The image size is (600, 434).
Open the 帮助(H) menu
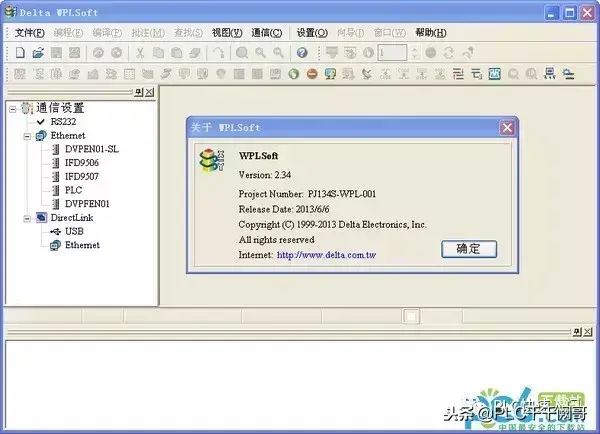click(x=431, y=33)
